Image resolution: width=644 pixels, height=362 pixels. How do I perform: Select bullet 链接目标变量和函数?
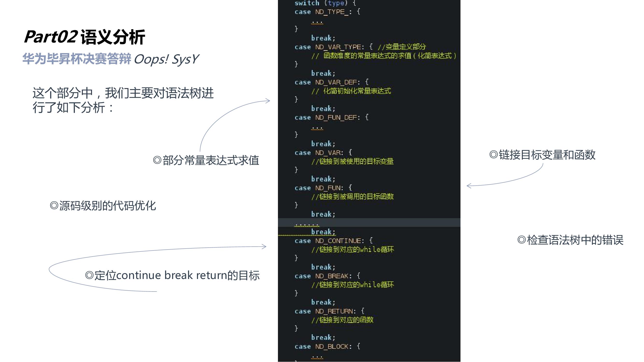tap(542, 155)
